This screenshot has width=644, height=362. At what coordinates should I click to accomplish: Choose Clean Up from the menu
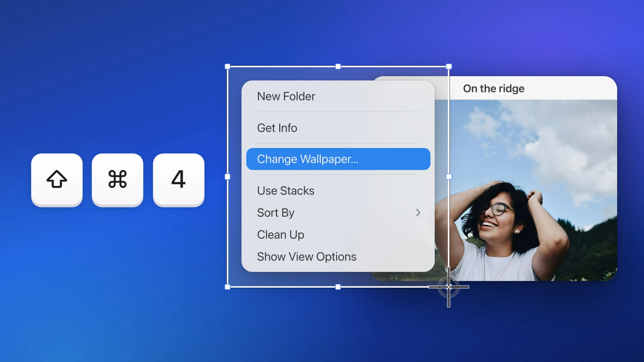[x=338, y=235]
